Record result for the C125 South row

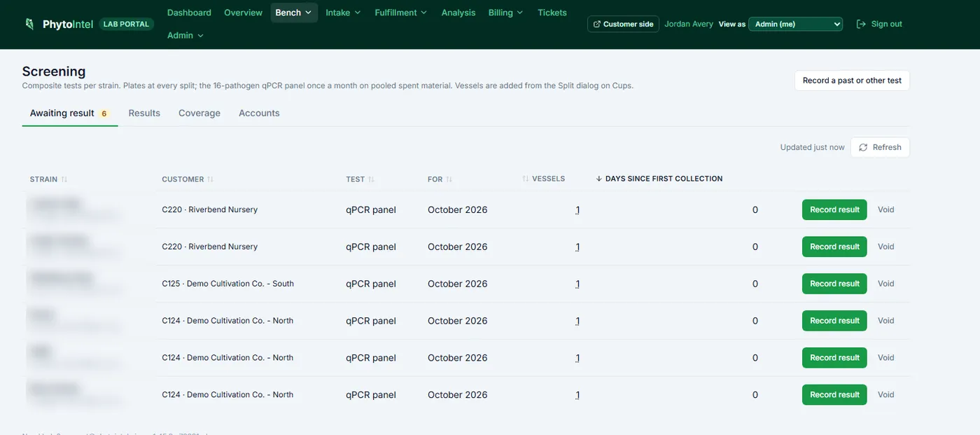click(834, 284)
